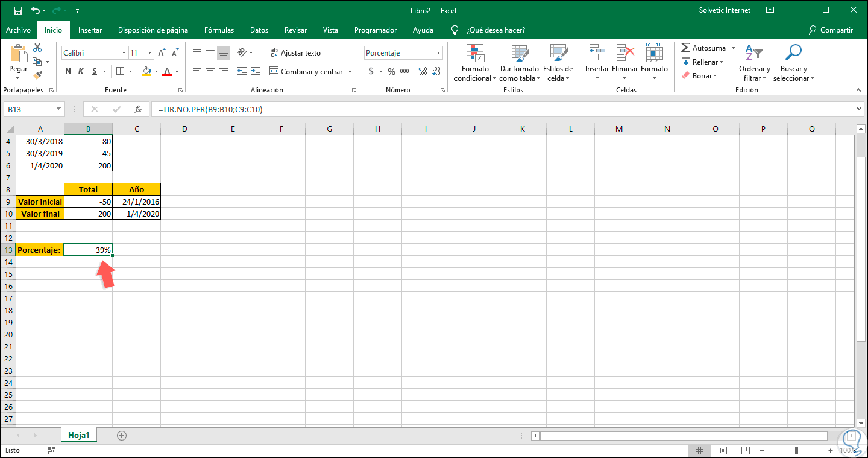Toggle Italic (K) formatting

[81, 71]
